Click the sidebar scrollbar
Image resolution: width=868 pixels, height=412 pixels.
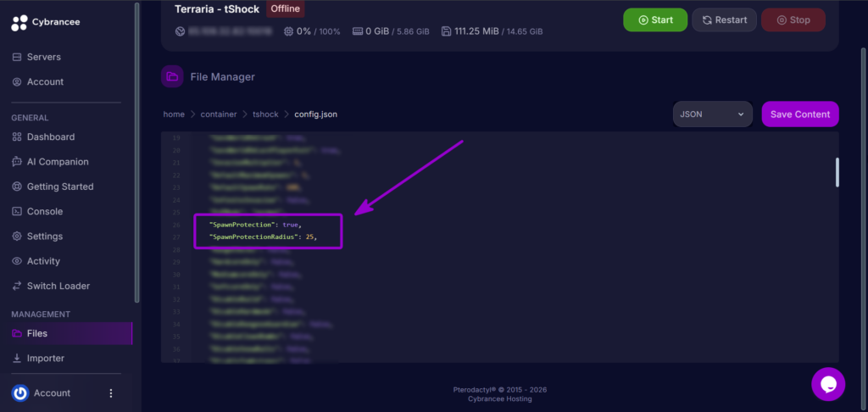pyautogui.click(x=136, y=153)
